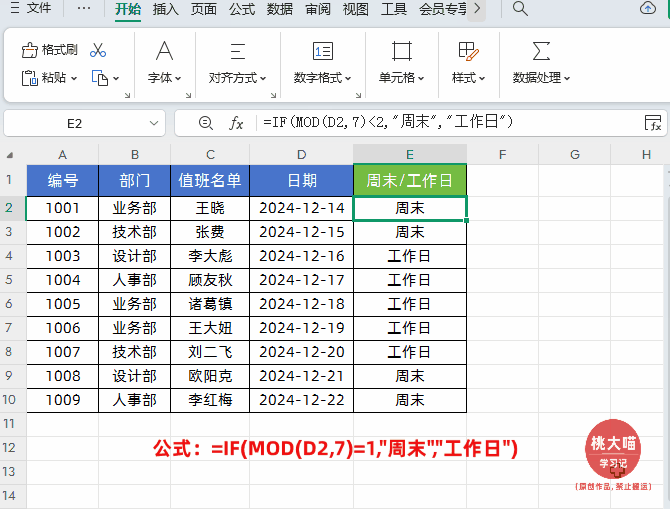Click the Number Format (数字格式) icon
The height and width of the screenshot is (509, 670).
pos(323,51)
